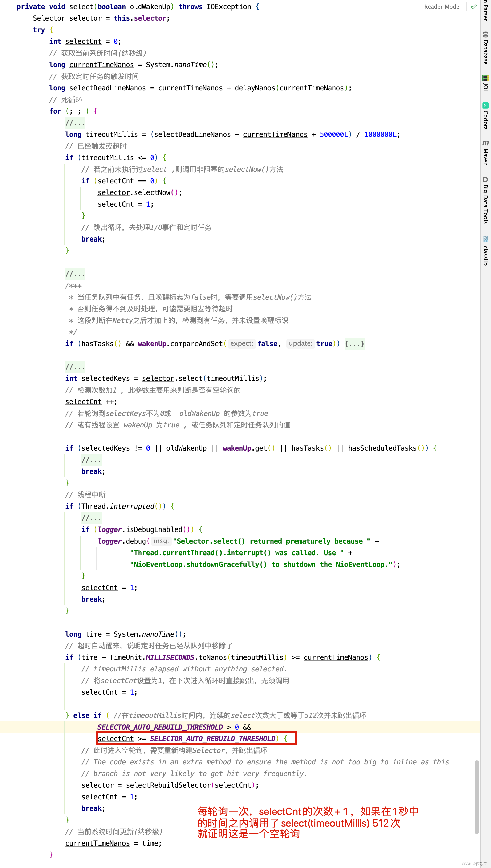Viewport: 491px width, 868px height.
Task: Click the Database cylinder icon
Action: (x=486, y=34)
